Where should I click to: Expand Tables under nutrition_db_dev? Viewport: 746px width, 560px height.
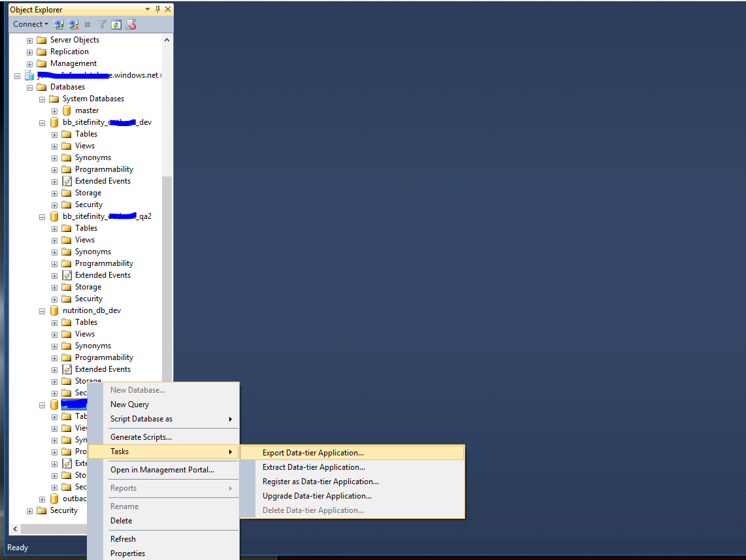point(56,321)
